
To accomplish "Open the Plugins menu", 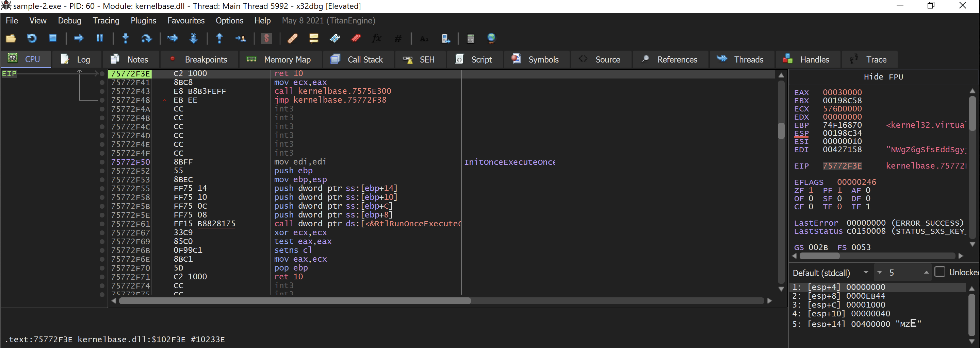I will tap(143, 20).
